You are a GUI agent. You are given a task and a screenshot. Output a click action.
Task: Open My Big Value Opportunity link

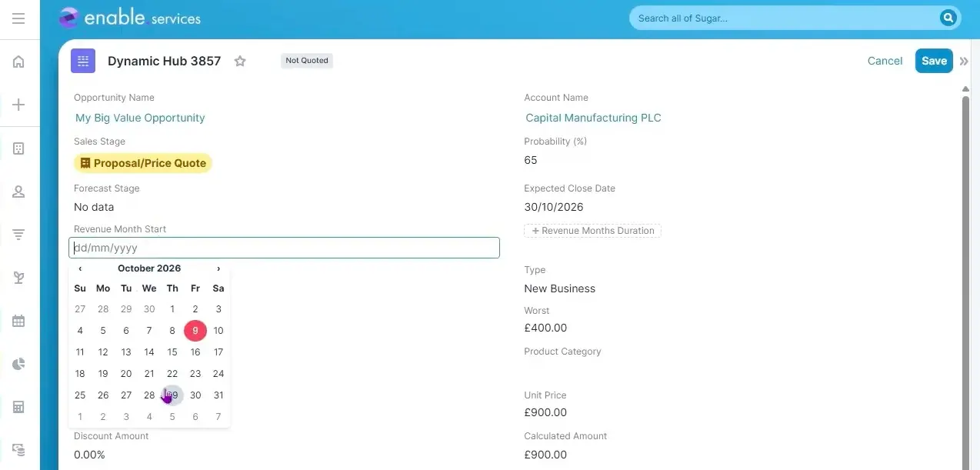click(x=140, y=118)
